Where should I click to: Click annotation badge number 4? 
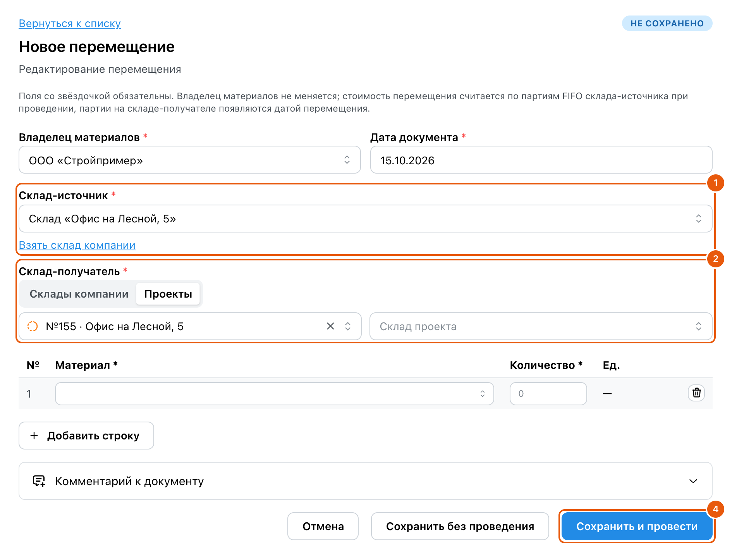click(715, 509)
